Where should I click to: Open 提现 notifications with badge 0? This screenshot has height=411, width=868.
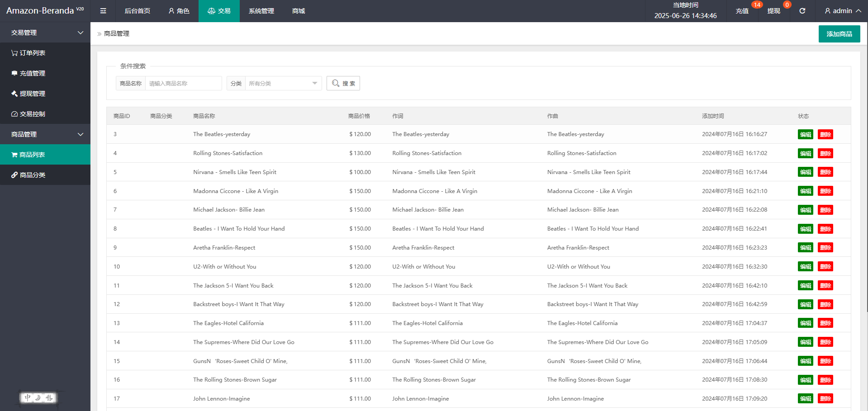point(774,11)
